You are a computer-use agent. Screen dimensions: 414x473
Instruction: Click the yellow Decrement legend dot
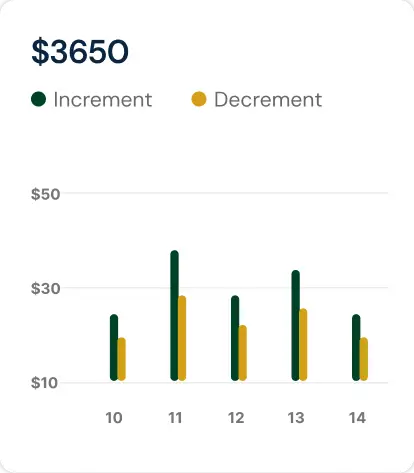pyautogui.click(x=199, y=99)
